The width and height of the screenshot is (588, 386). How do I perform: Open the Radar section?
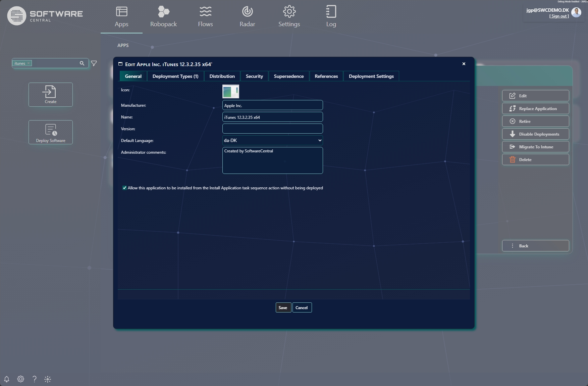coord(247,17)
